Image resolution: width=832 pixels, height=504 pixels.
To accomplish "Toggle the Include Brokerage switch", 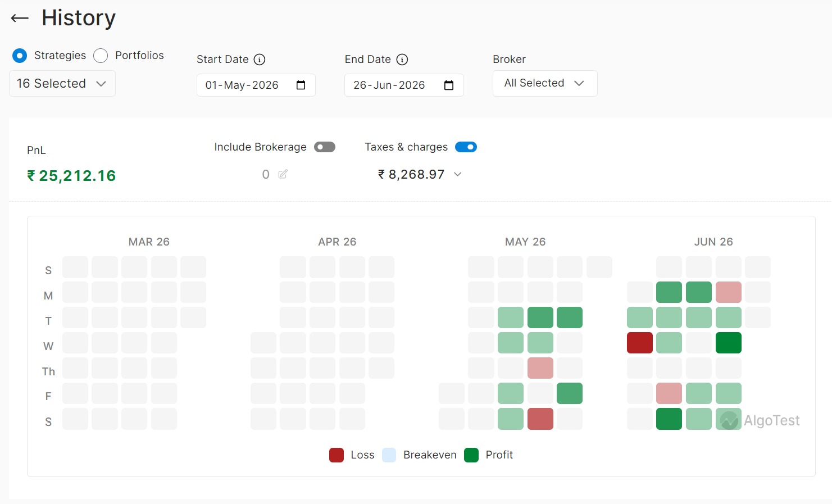I will point(325,147).
